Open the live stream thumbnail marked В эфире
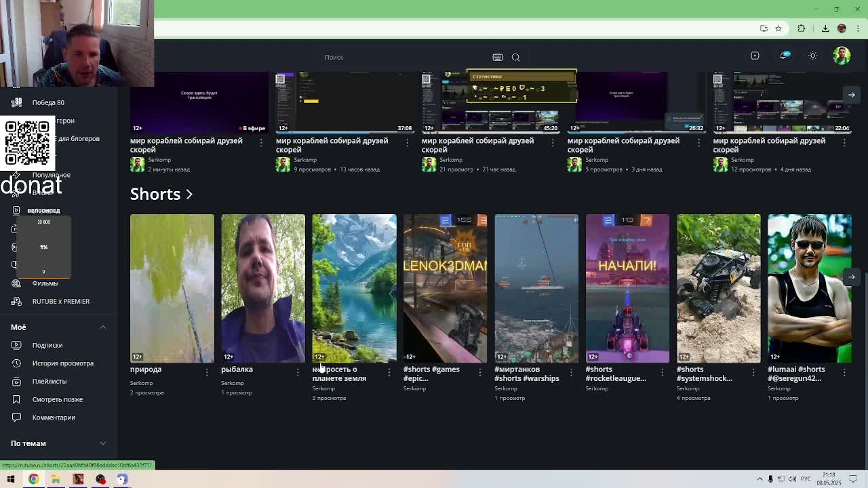The width and height of the screenshot is (868, 488). coord(199,102)
